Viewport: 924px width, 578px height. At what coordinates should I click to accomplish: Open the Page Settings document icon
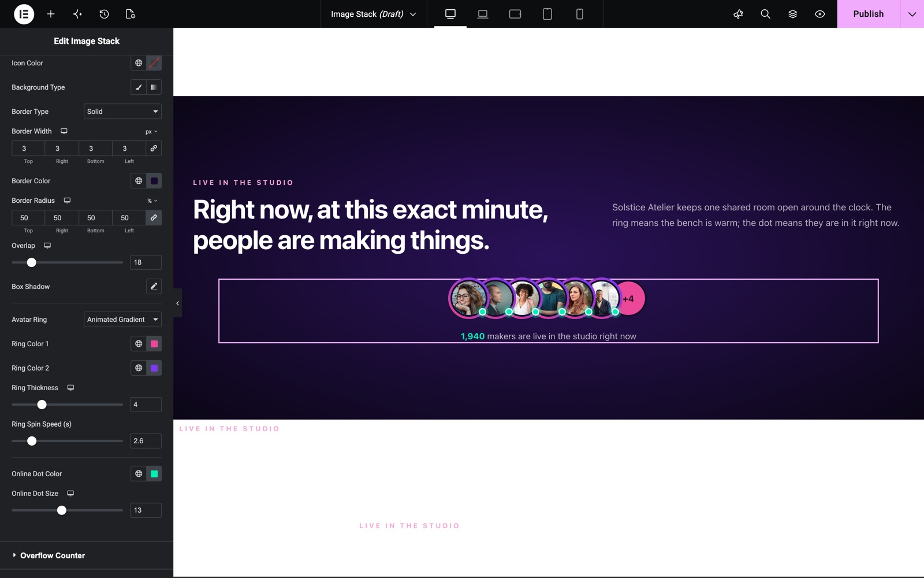tap(131, 14)
